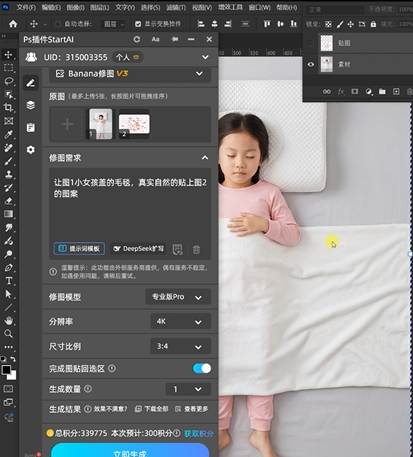Open the 图层 auto-select target dropdown
Screen dimensions: 413x457
113,24
